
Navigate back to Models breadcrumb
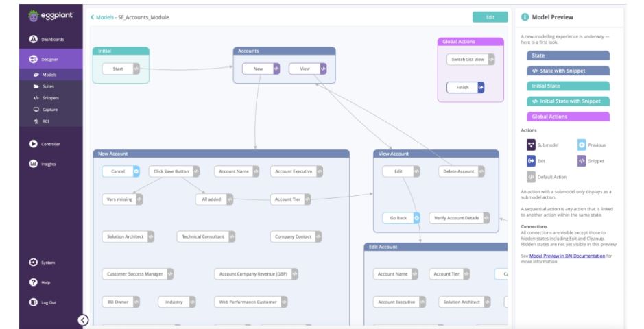[x=102, y=17]
